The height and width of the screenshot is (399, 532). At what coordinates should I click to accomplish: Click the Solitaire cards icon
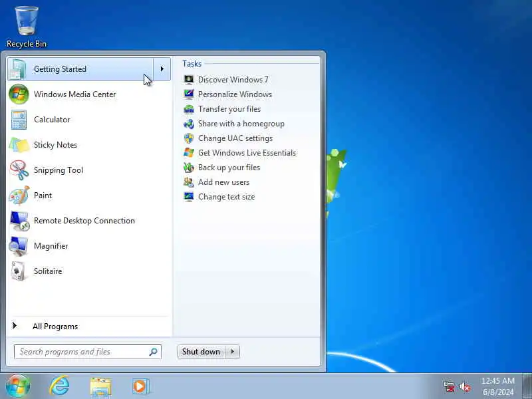[19, 271]
